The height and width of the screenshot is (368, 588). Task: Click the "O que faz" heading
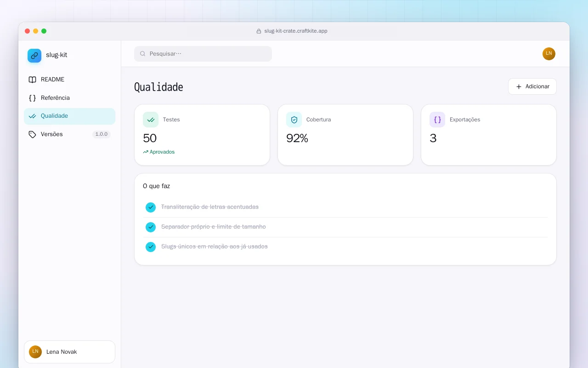[x=156, y=186]
